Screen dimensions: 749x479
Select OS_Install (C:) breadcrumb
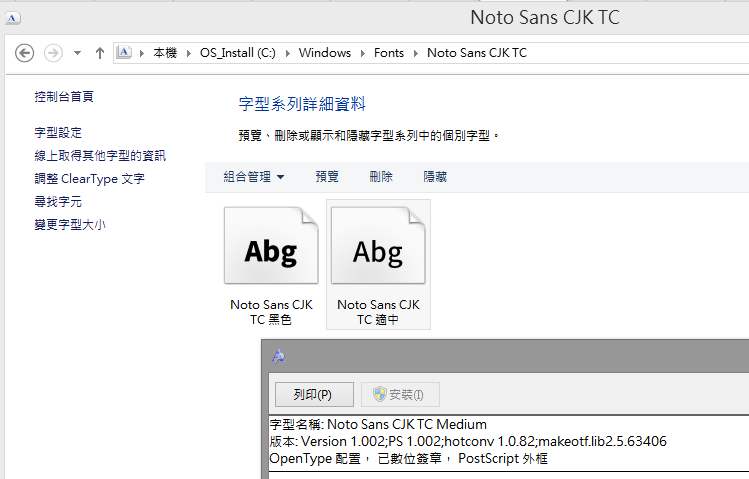pyautogui.click(x=237, y=53)
